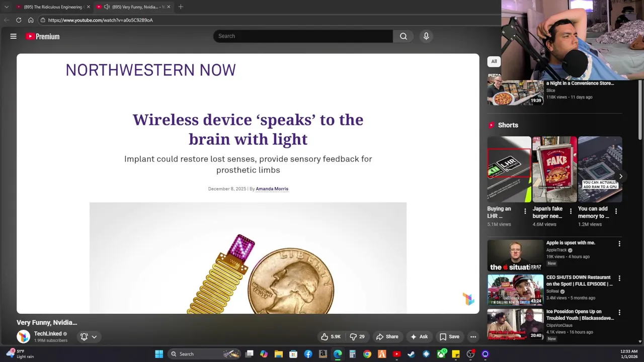Image resolution: width=644 pixels, height=362 pixels.
Task: Open the YouTube hamburger guide menu
Action: pyautogui.click(x=14, y=36)
